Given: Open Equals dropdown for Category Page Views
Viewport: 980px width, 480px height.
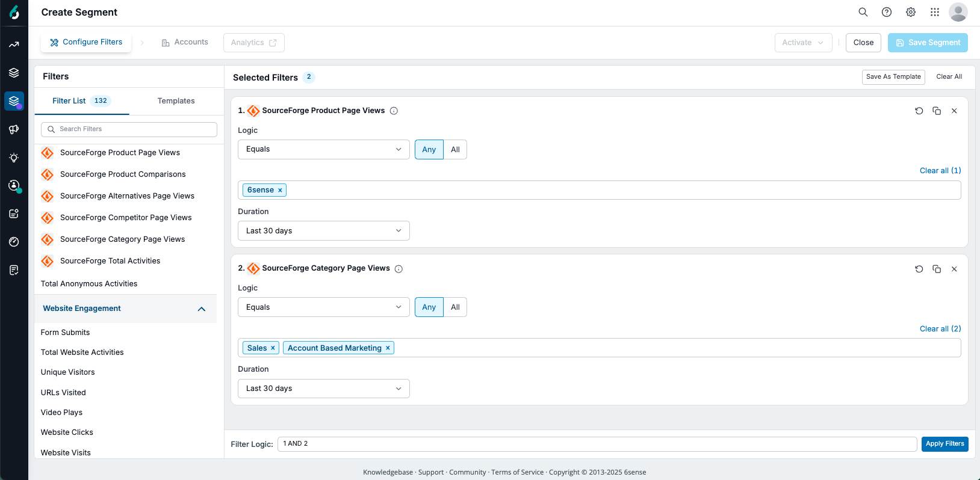Looking at the screenshot, I should 324,307.
